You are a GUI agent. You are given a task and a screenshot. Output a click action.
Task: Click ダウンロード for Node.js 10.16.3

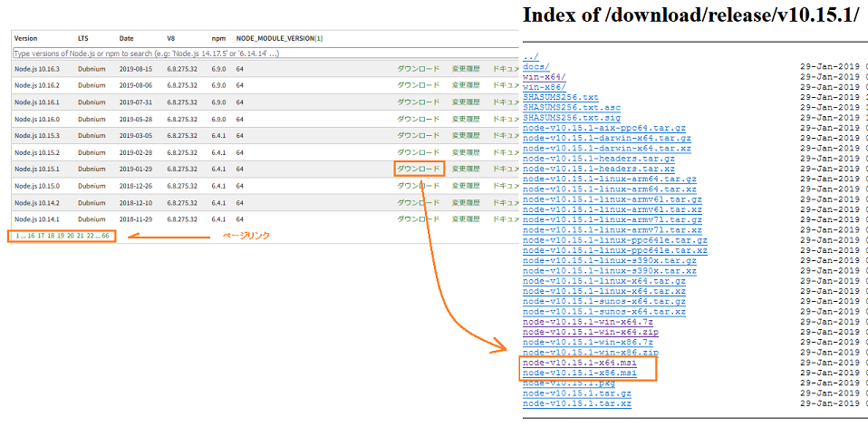coord(419,69)
